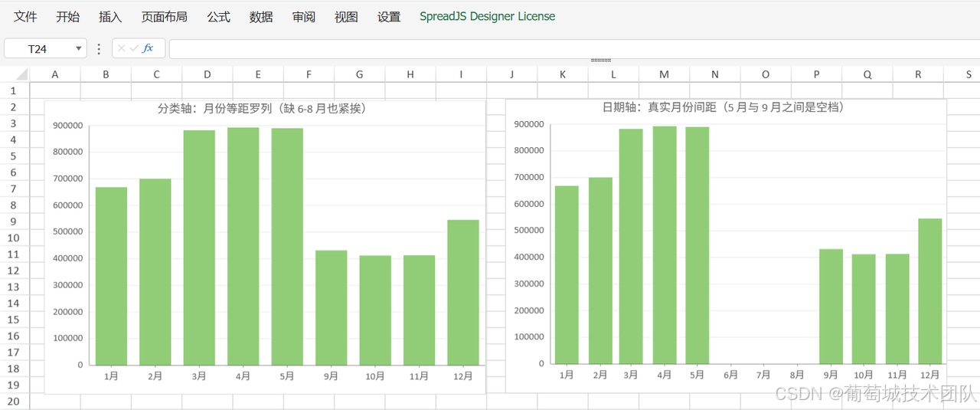Select the 页面布局 tab
The width and height of the screenshot is (980, 410).
pyautogui.click(x=164, y=16)
